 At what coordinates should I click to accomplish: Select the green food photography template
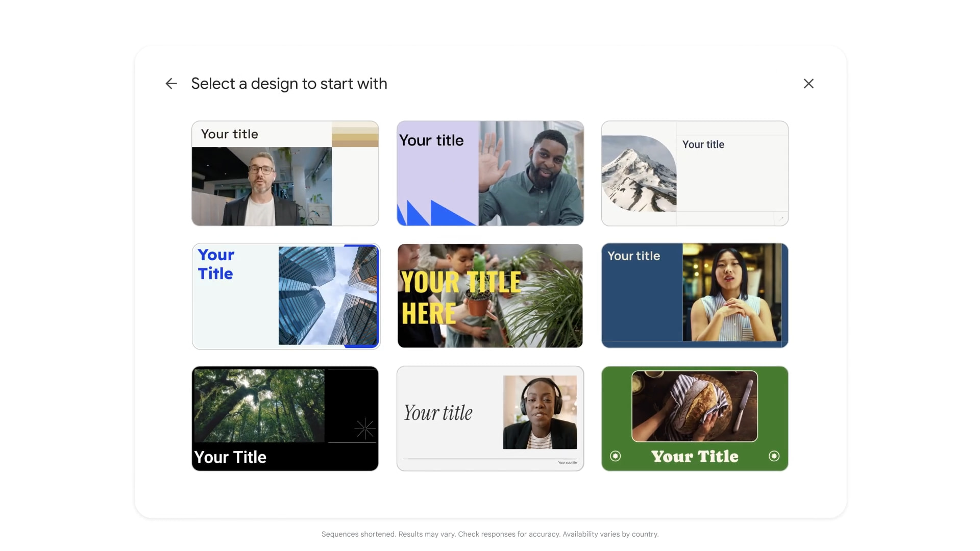point(695,418)
